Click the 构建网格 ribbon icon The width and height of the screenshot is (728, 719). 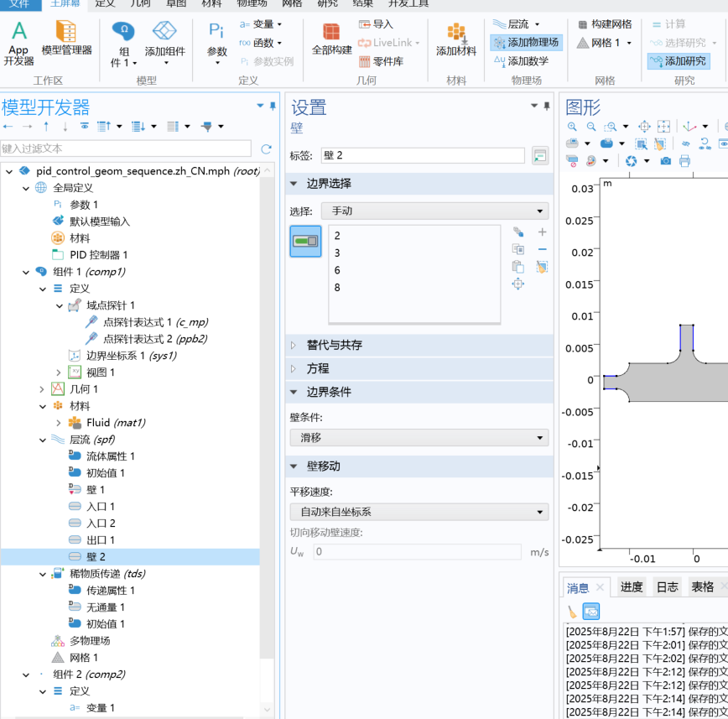pos(604,25)
